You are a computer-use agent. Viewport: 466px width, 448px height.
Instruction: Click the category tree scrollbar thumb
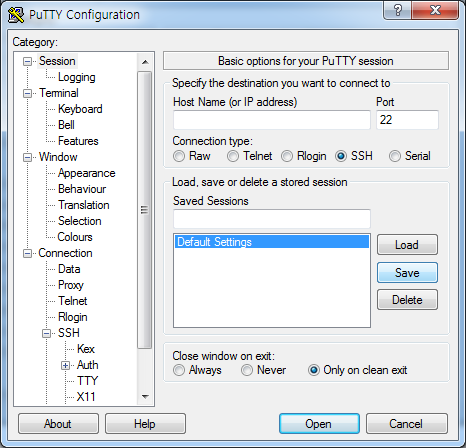tap(145, 210)
